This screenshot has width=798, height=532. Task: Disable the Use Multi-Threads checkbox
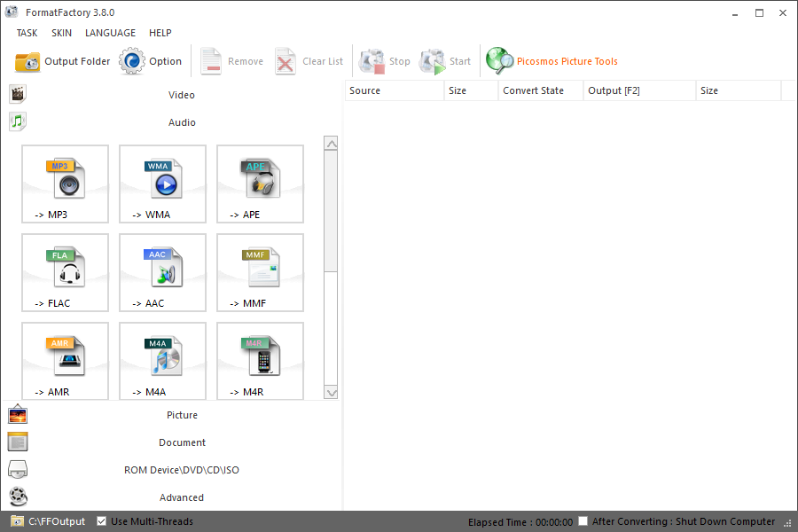tap(102, 521)
